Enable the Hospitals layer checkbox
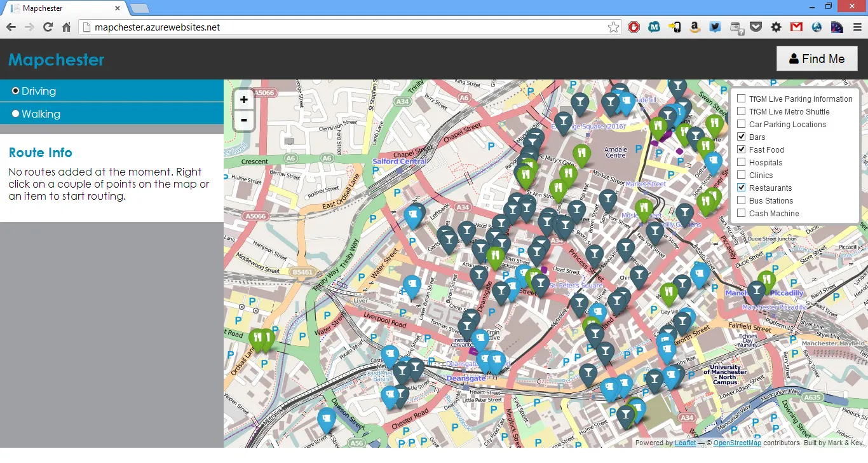The height and width of the screenshot is (463, 868). point(741,162)
